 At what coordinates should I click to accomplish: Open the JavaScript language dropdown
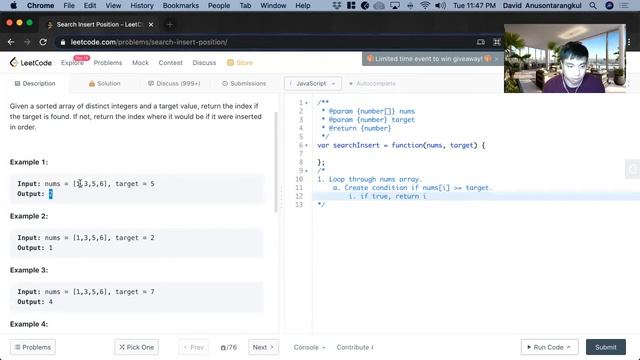(313, 83)
